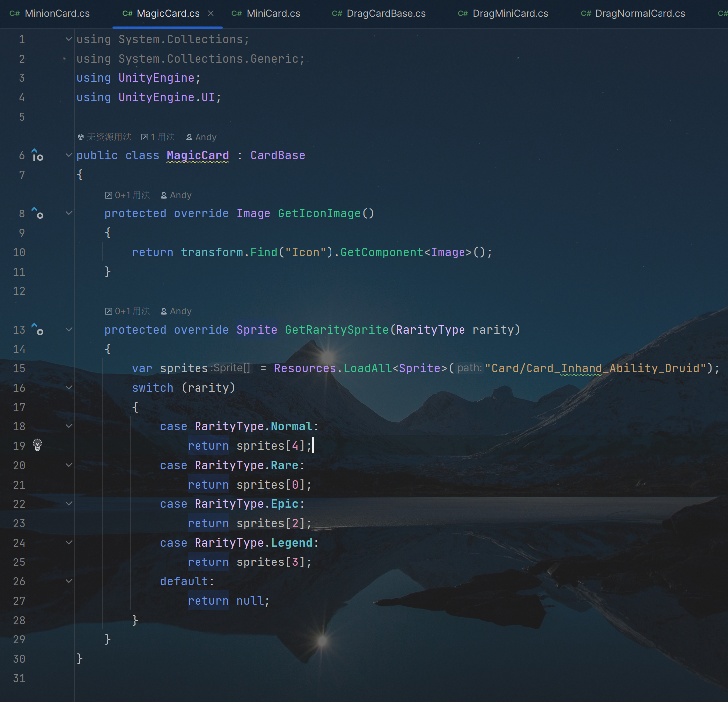Viewport: 728px width, 702px height.
Task: Click the override gutter icon for GetRaritySprite
Action: pyautogui.click(x=37, y=330)
